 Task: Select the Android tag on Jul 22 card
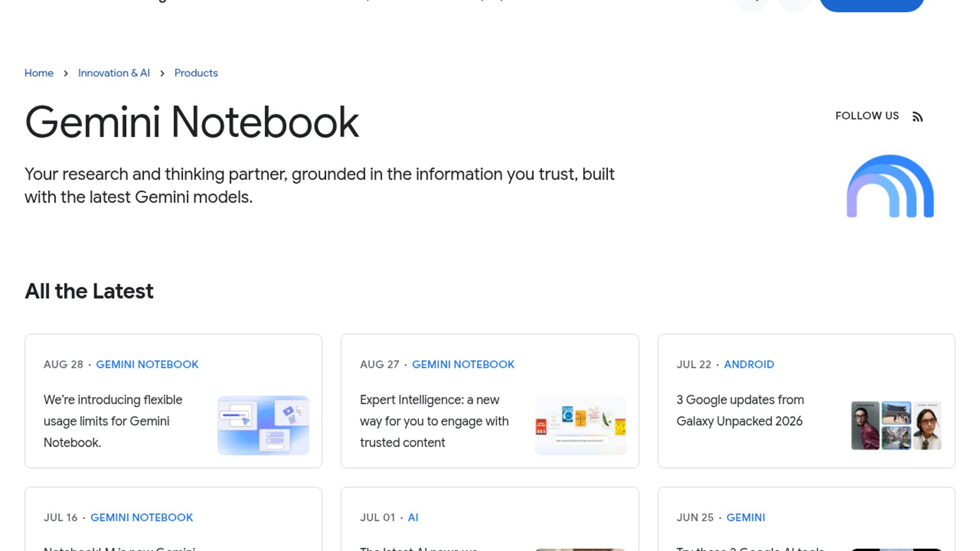click(x=749, y=364)
